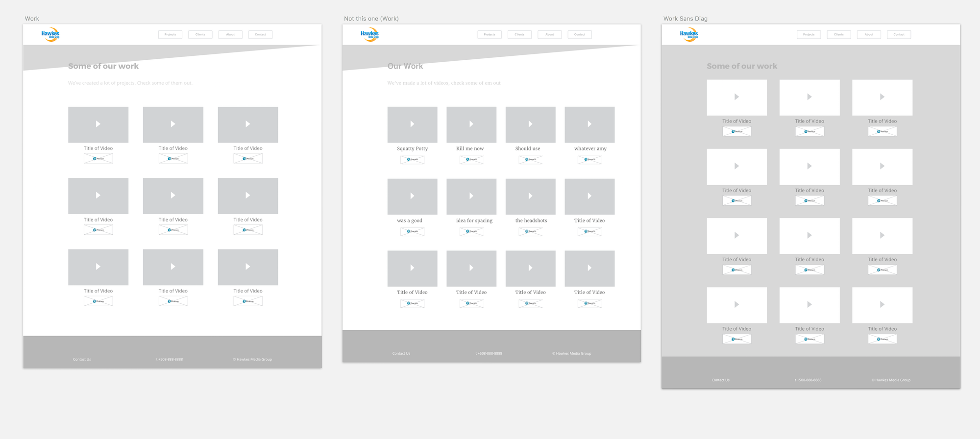Click phone number in Work Sans Diag footer
The height and width of the screenshot is (439, 980).
(x=808, y=380)
